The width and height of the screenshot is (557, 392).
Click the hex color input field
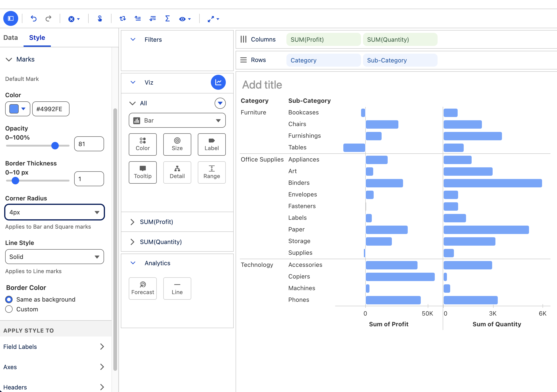click(x=51, y=109)
